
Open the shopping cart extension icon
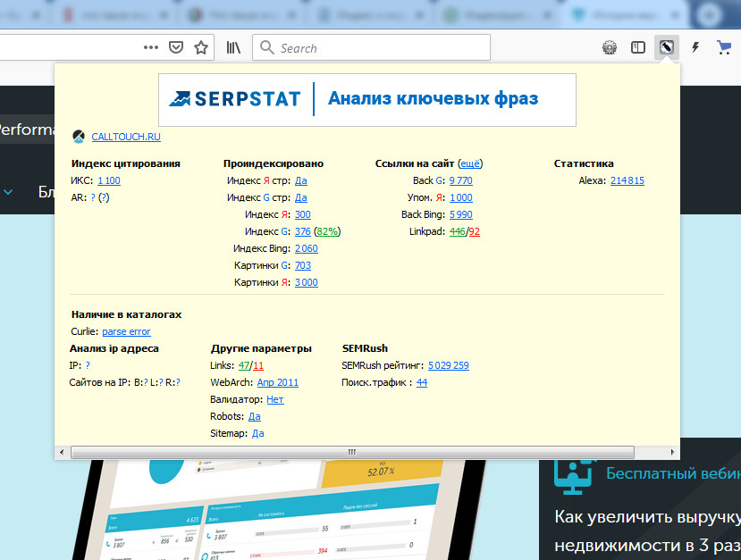[724, 47]
